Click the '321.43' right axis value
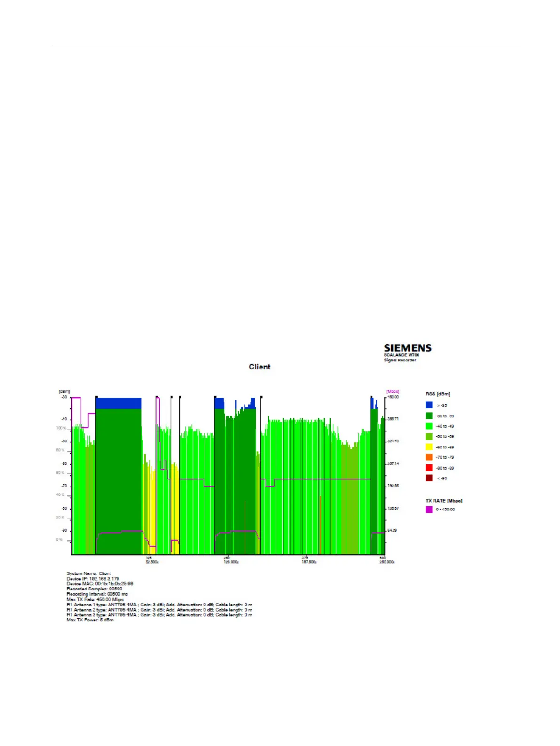560x746 pixels. click(x=393, y=441)
